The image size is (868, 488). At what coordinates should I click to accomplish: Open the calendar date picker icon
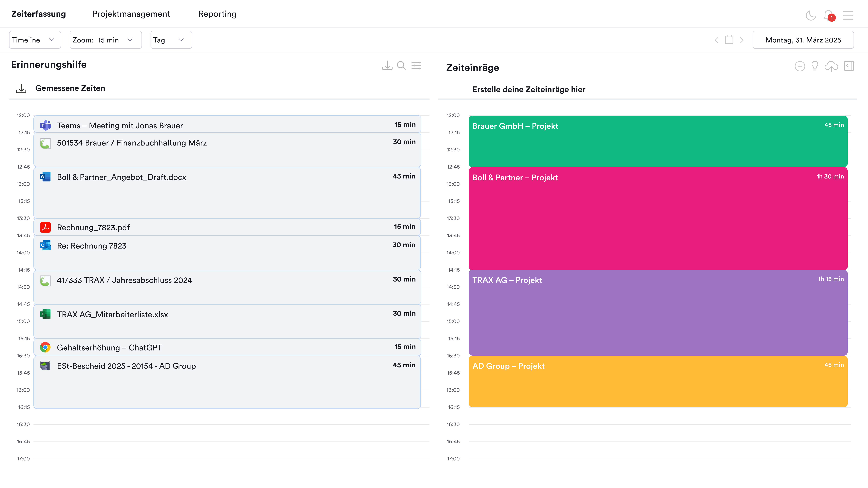coord(729,40)
